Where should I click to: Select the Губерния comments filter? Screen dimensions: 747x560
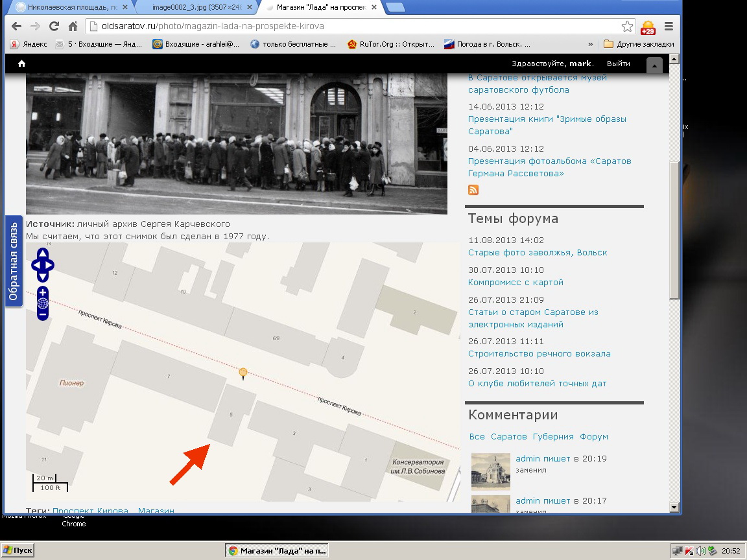tap(554, 437)
